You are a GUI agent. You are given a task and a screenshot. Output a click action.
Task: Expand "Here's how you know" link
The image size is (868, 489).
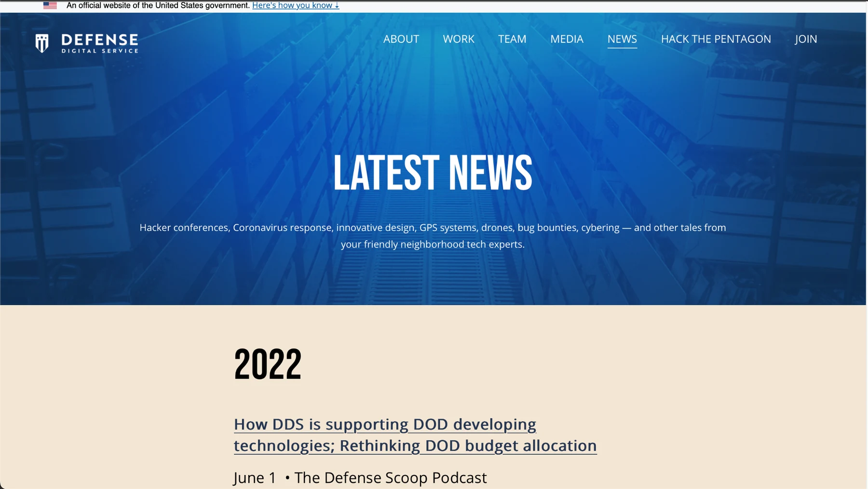tap(296, 5)
